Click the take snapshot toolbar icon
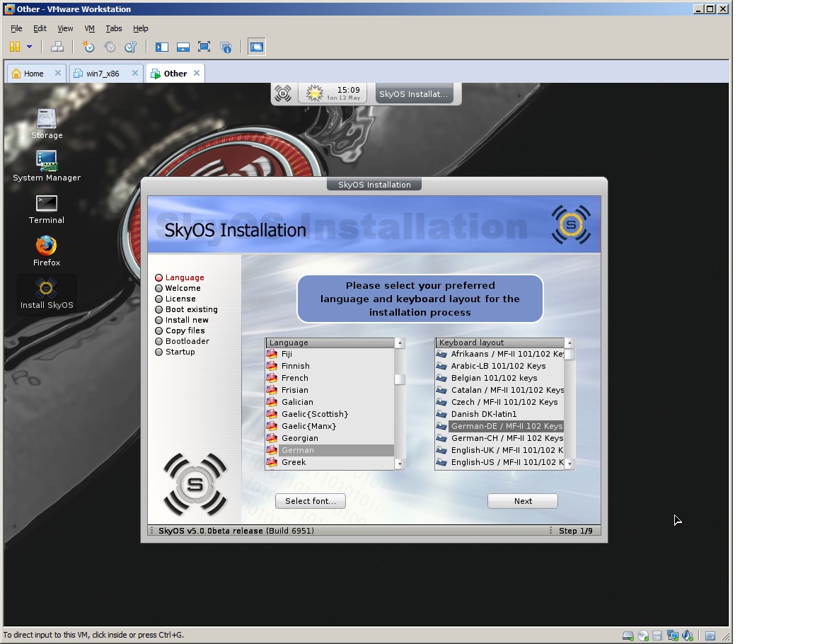Screen dimensions: 815x644 [x=88, y=47]
